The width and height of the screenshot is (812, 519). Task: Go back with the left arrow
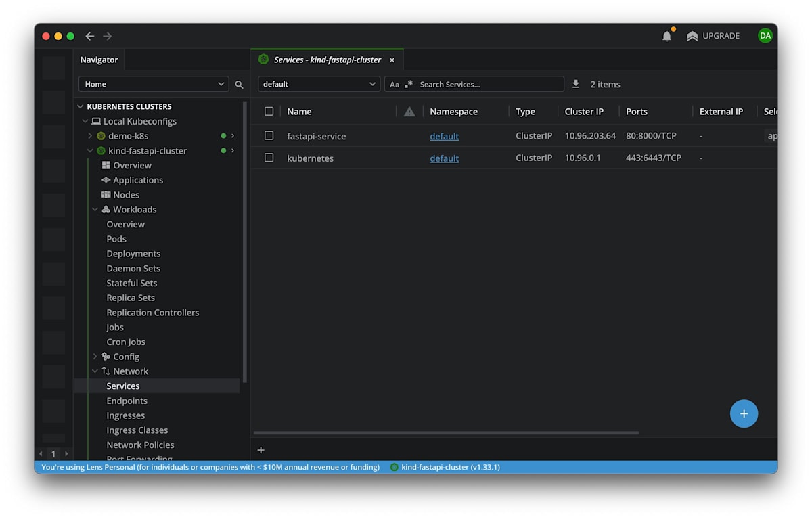click(89, 36)
